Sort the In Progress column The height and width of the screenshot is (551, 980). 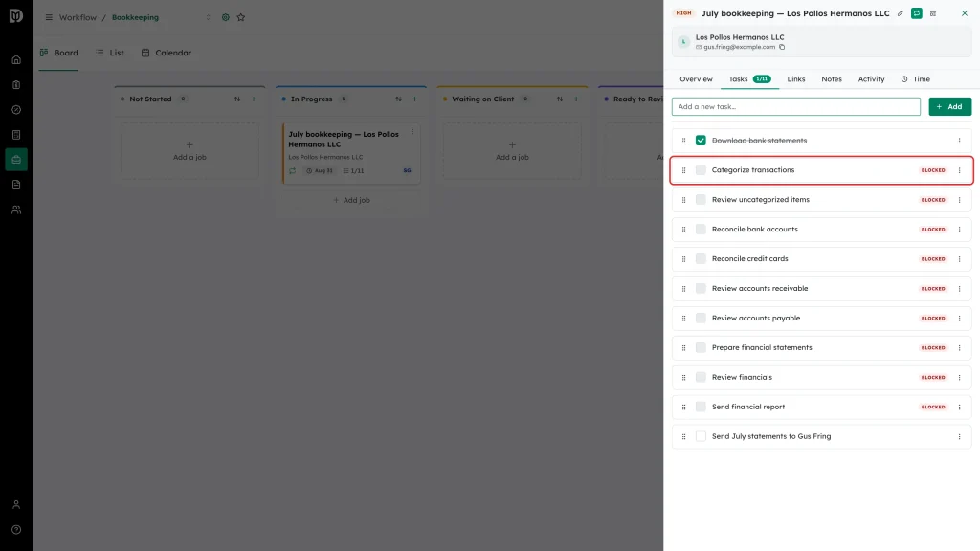point(398,99)
